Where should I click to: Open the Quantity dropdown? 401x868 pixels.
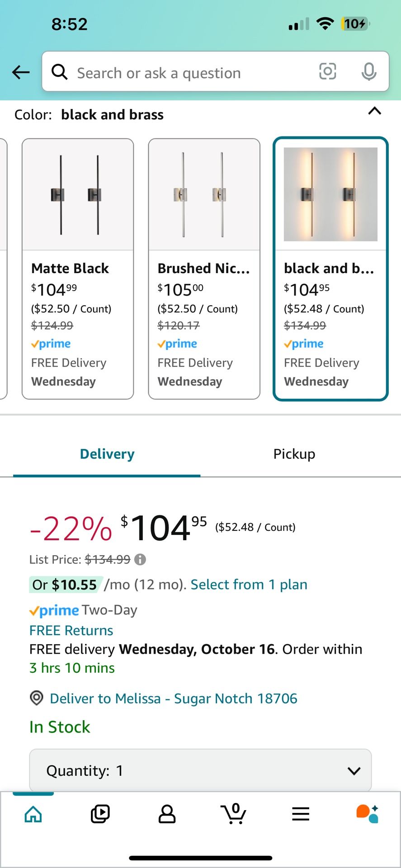(200, 770)
